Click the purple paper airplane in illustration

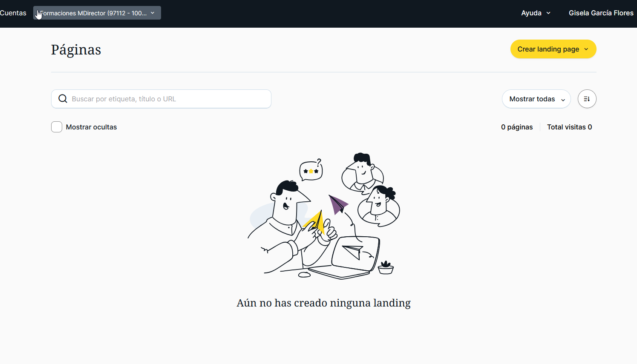pos(338,204)
